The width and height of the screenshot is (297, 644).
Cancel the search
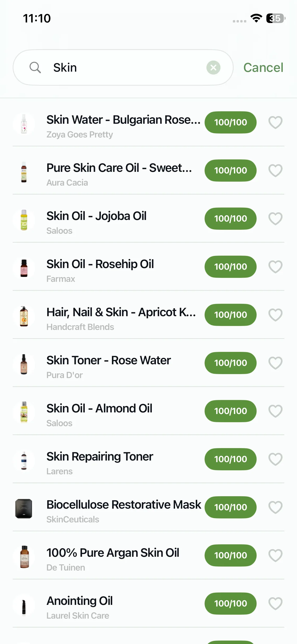263,68
